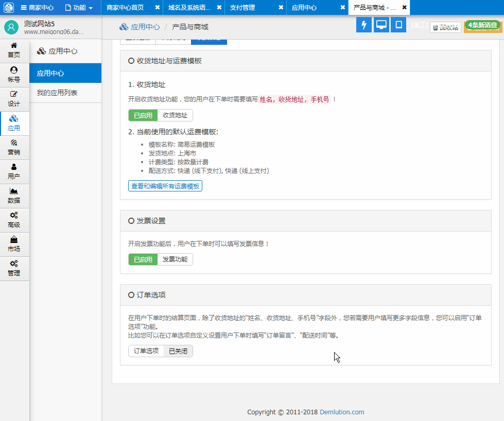Image resolution: width=504 pixels, height=421 pixels.
Task: Select 我的应用列表 in side menu
Action: (x=57, y=93)
